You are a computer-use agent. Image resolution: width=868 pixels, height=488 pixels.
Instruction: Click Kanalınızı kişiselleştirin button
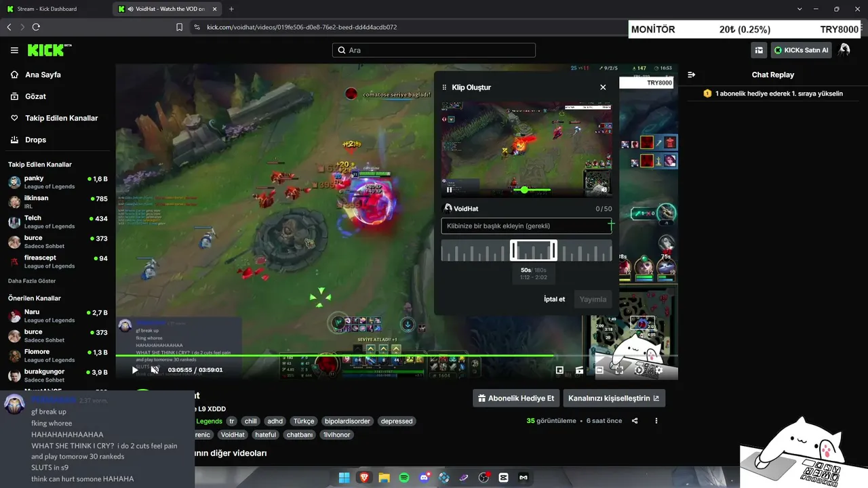[614, 398]
